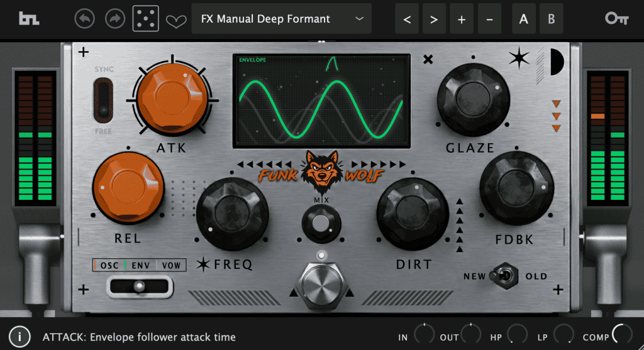Delete preset with the minus button
Screen dimensions: 644x350
(489, 19)
